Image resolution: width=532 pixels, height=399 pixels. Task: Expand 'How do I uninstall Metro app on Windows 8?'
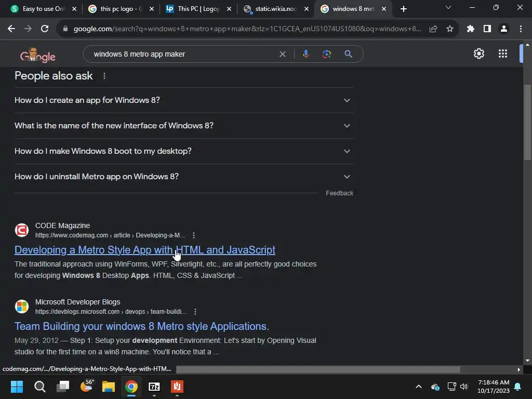pos(183,177)
